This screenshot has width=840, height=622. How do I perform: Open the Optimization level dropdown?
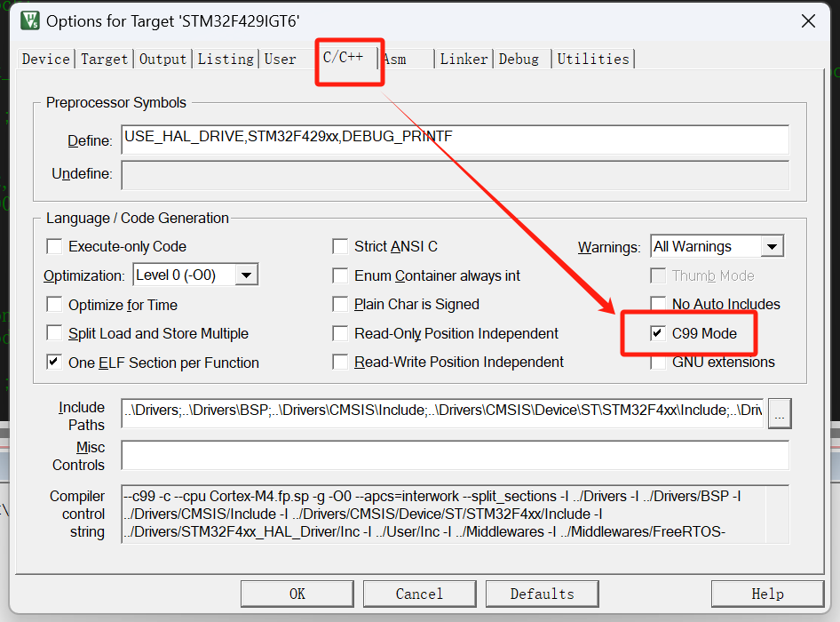coord(247,275)
